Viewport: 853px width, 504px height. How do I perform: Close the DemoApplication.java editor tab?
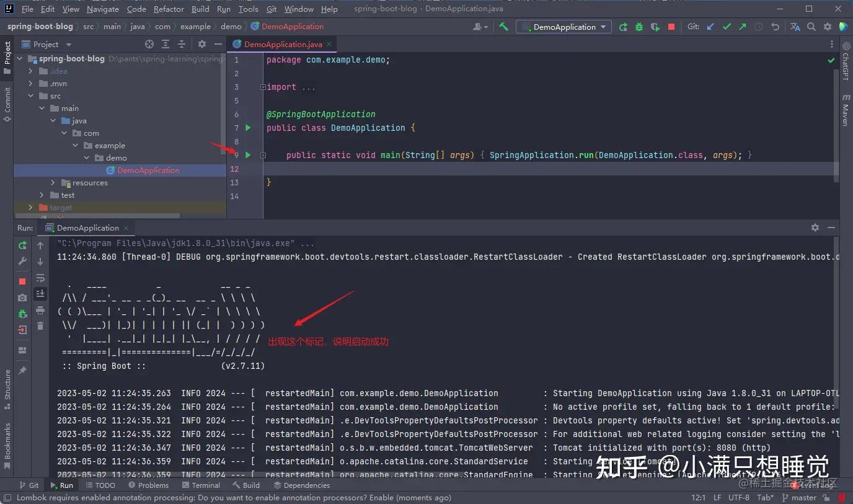click(329, 44)
